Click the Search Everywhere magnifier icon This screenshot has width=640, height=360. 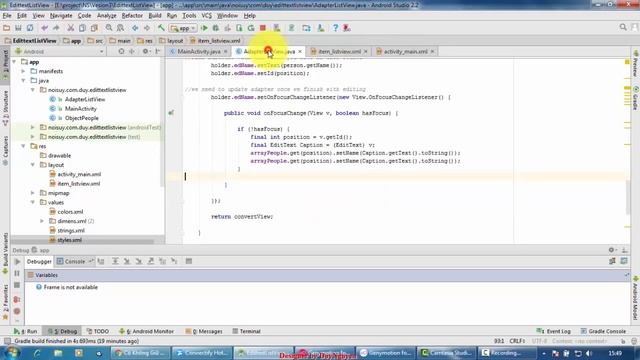(x=623, y=27)
